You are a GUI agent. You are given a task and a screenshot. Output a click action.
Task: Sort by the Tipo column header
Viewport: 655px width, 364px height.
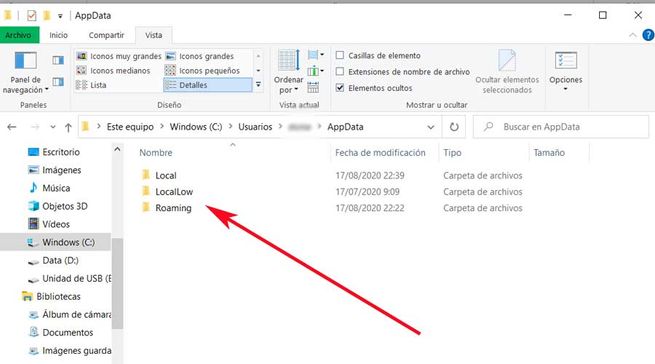(452, 153)
